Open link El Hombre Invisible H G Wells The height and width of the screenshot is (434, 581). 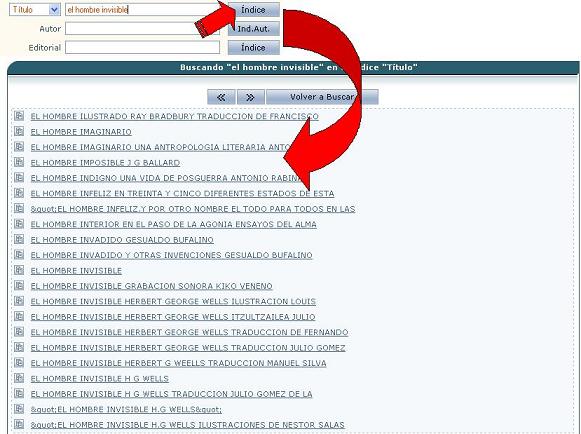(100, 378)
